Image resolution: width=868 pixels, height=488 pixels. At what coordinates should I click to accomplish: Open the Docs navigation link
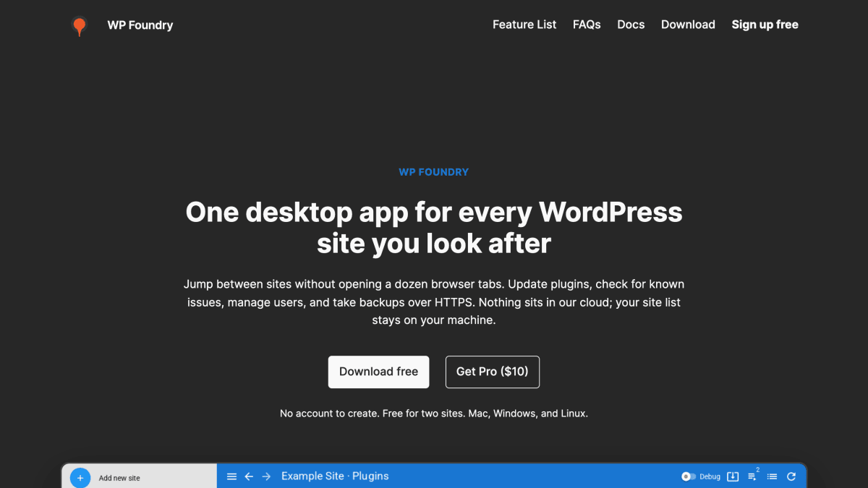click(631, 25)
